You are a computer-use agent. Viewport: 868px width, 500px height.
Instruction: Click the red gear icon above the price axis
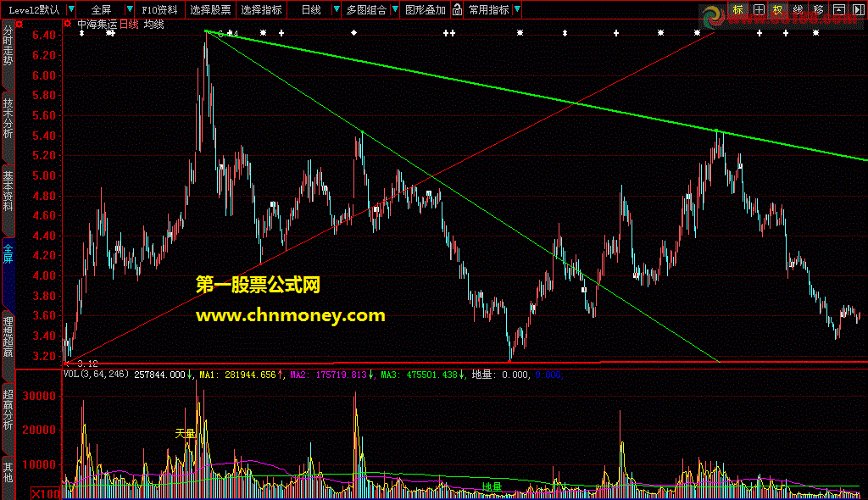pos(19,25)
